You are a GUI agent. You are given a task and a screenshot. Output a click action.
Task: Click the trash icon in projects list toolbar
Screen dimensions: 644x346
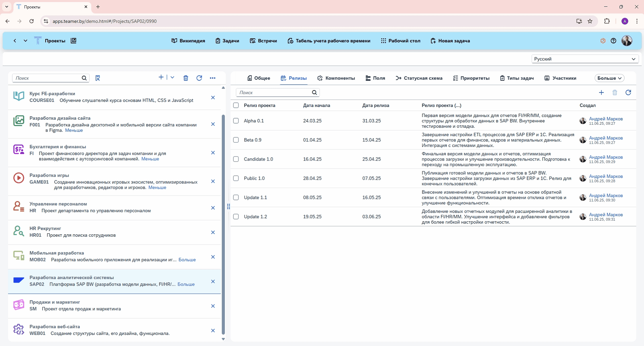coord(186,78)
